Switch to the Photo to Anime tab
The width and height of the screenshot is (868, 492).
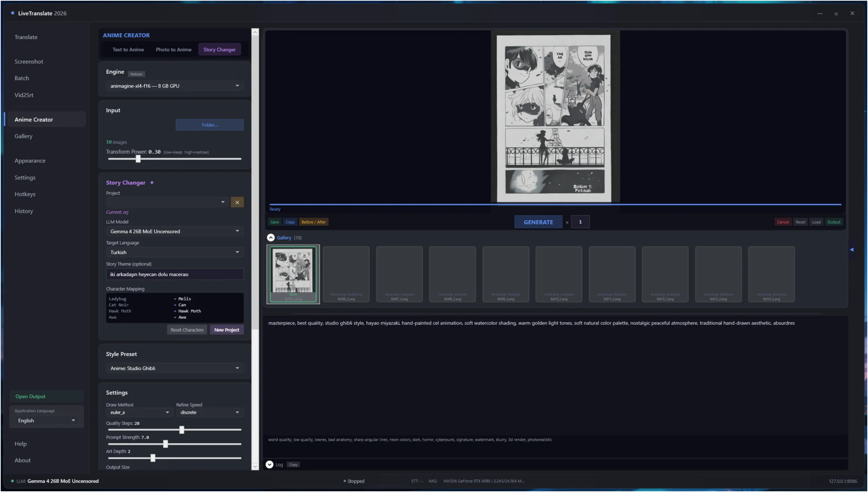tap(174, 50)
